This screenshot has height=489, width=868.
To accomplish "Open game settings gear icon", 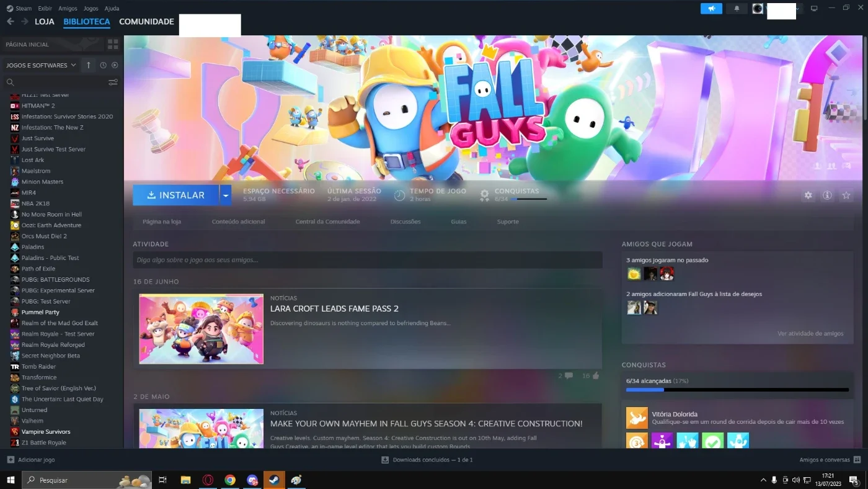I will (x=808, y=195).
